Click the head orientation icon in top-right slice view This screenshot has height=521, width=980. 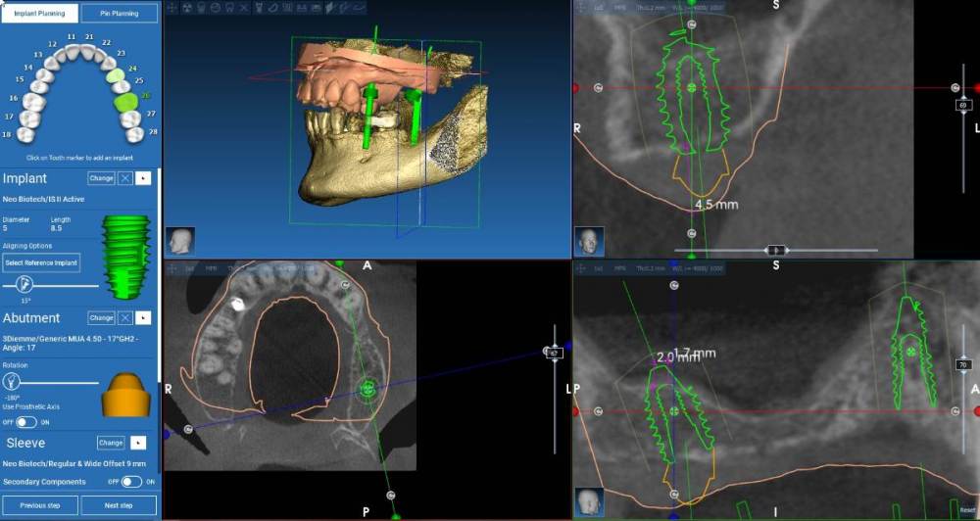588,240
